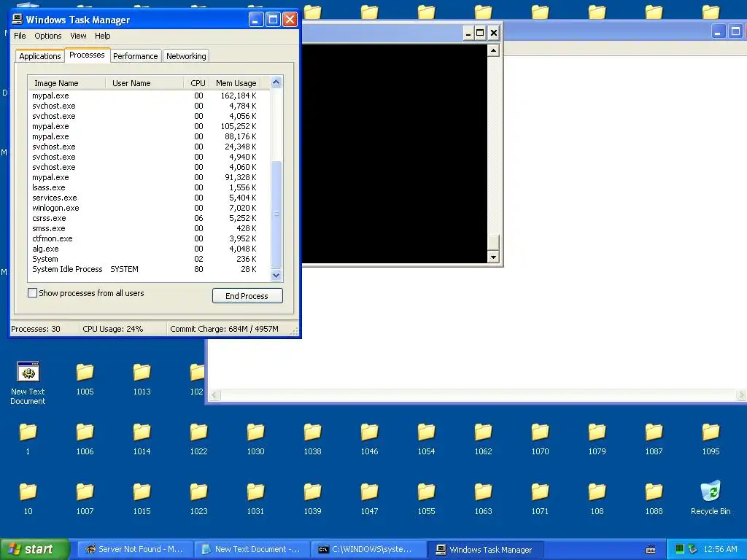Select desktop folder 1062

(x=483, y=439)
